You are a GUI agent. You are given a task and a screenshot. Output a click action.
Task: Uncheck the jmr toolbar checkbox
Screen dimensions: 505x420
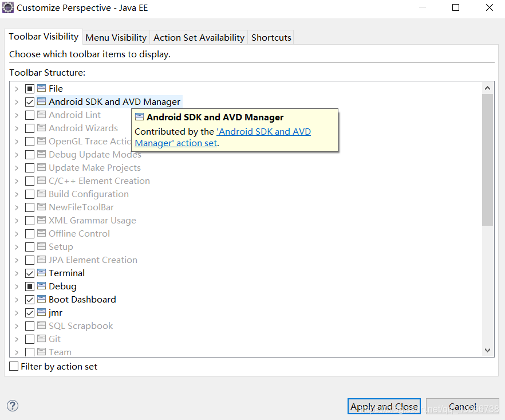click(30, 313)
